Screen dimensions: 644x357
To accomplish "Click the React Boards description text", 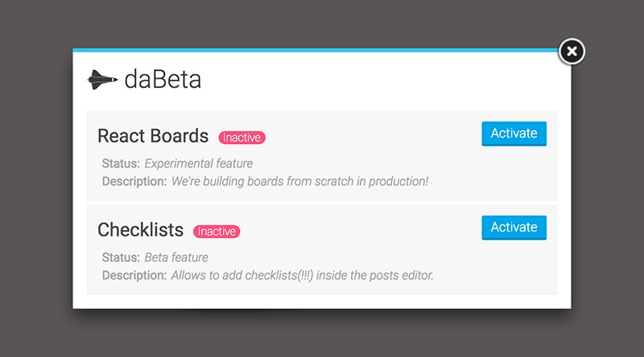I will 299,182.
